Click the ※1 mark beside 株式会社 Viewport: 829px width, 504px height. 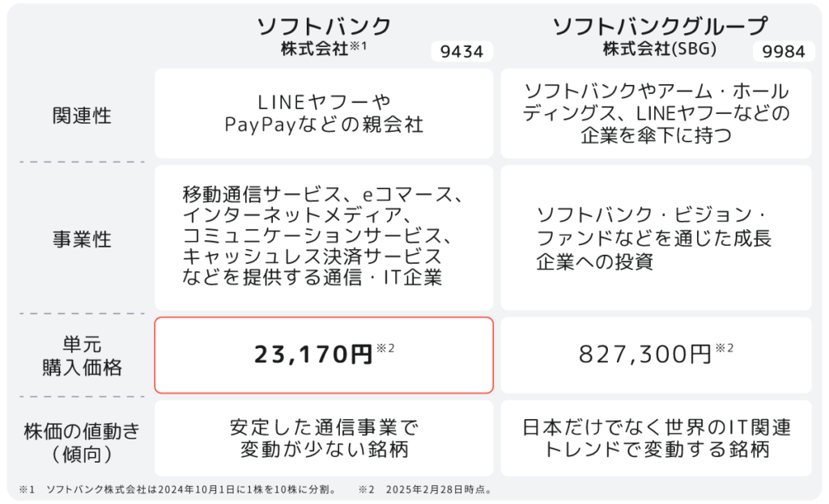coord(358,46)
